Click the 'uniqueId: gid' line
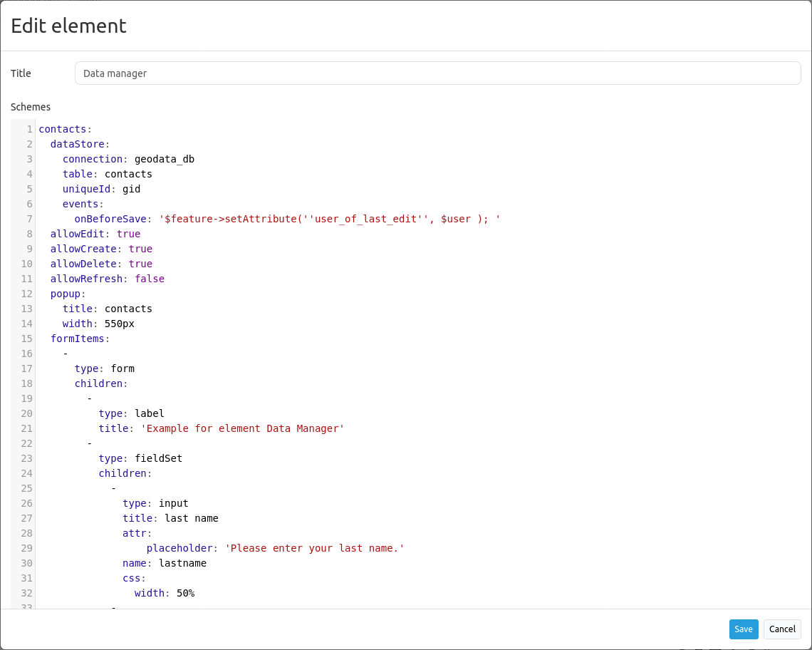 point(101,190)
